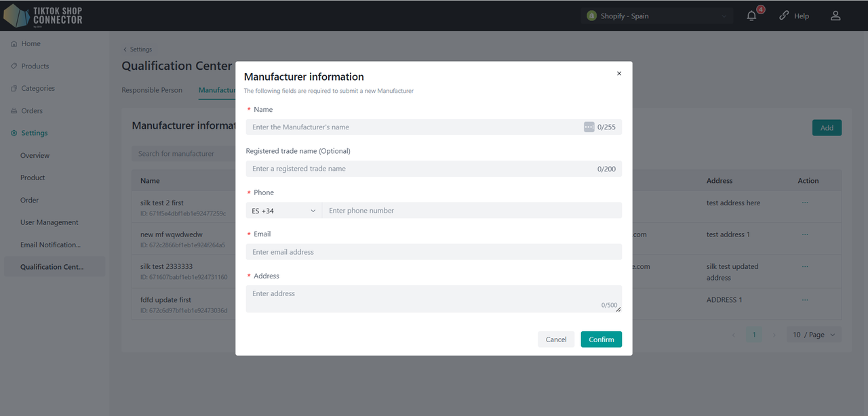
Task: Go back to Settings breadcrumb
Action: point(138,49)
